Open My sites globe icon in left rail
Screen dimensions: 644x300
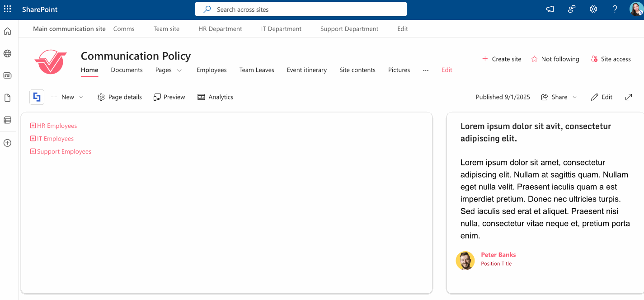click(7, 53)
